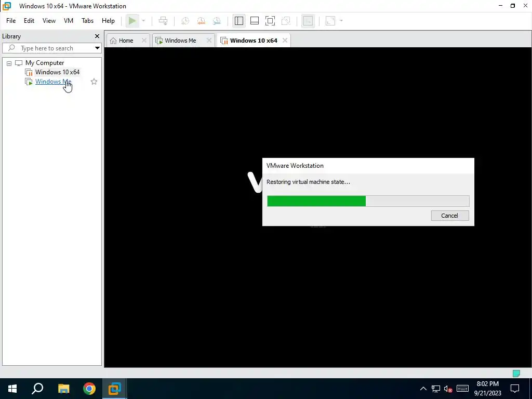Image resolution: width=532 pixels, height=399 pixels.
Task: Click Send Ctrl+Alt+Del toolbar icon
Action: [x=163, y=21]
